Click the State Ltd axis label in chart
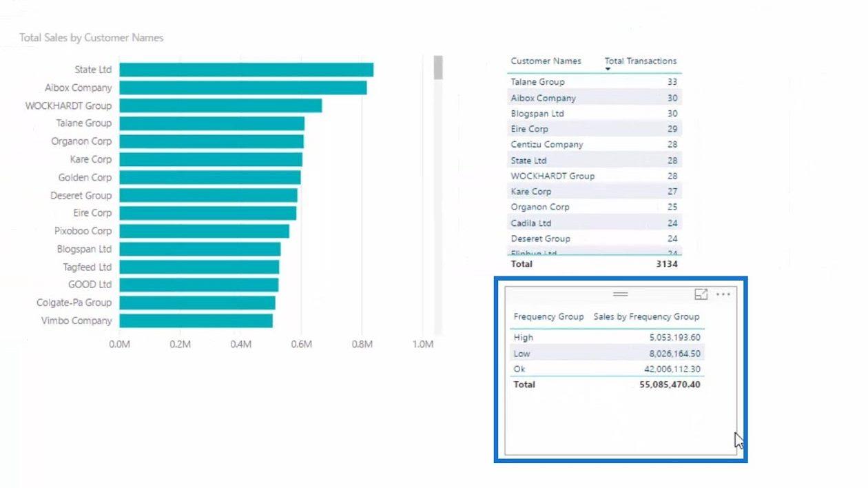The height and width of the screenshot is (488, 868). pyautogui.click(x=93, y=70)
